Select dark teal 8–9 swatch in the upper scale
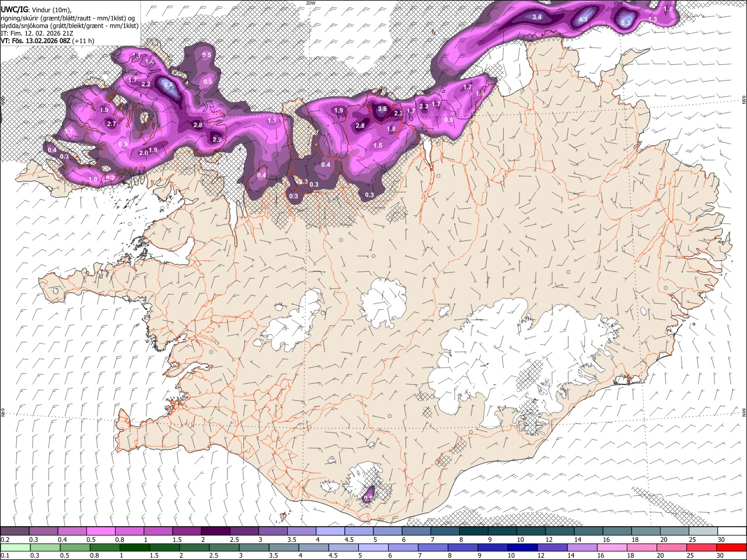 tap(474, 531)
